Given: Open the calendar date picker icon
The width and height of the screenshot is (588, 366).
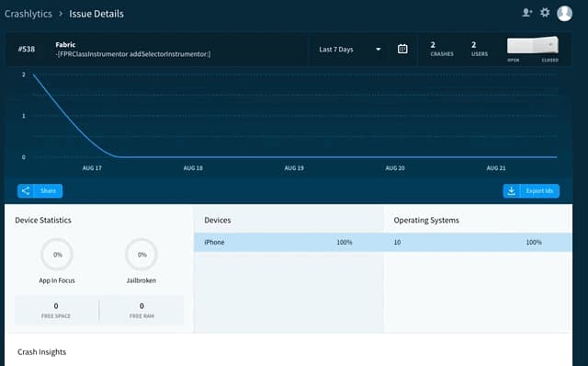Looking at the screenshot, I should coord(402,49).
